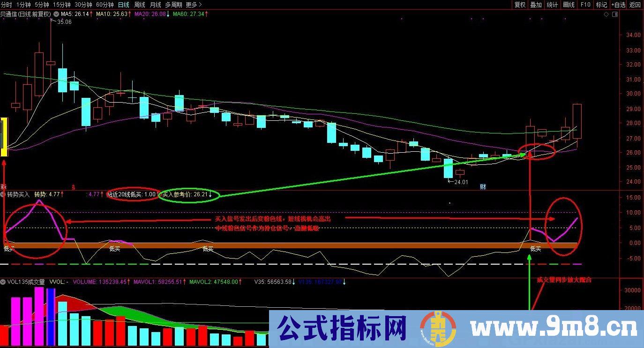
Task: Click the small window layout icon top right
Action: pyautogui.click(x=615, y=14)
